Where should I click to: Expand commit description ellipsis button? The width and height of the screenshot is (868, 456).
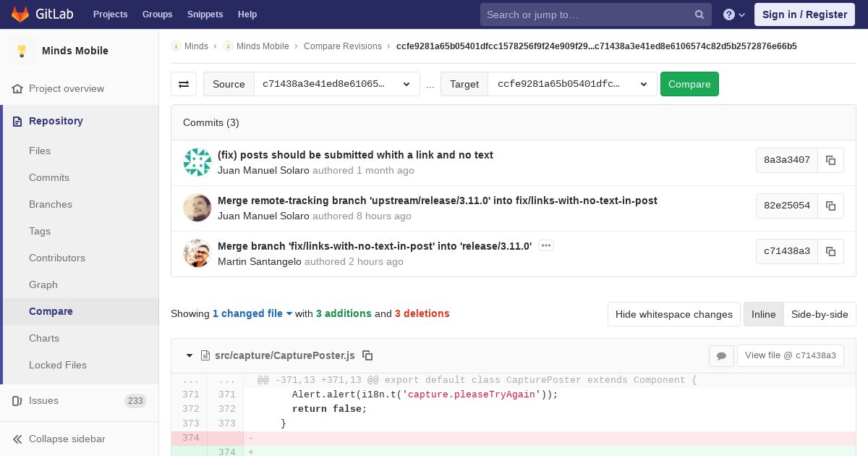coord(546,246)
